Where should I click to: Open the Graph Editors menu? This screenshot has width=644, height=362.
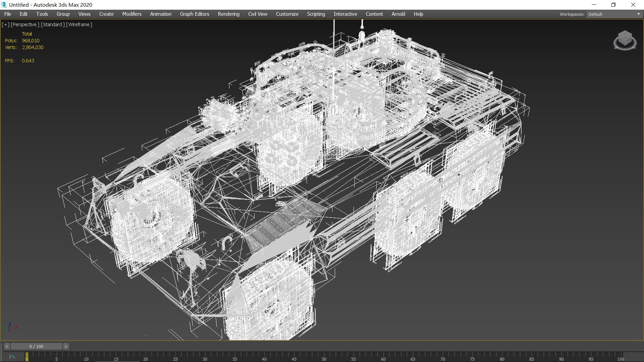point(195,14)
